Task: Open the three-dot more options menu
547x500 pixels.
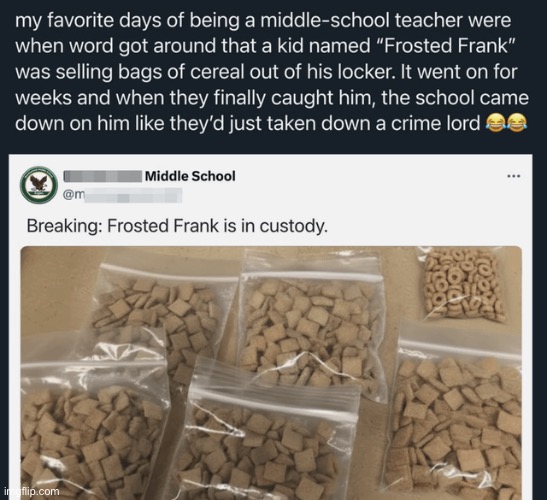Action: coord(514,176)
